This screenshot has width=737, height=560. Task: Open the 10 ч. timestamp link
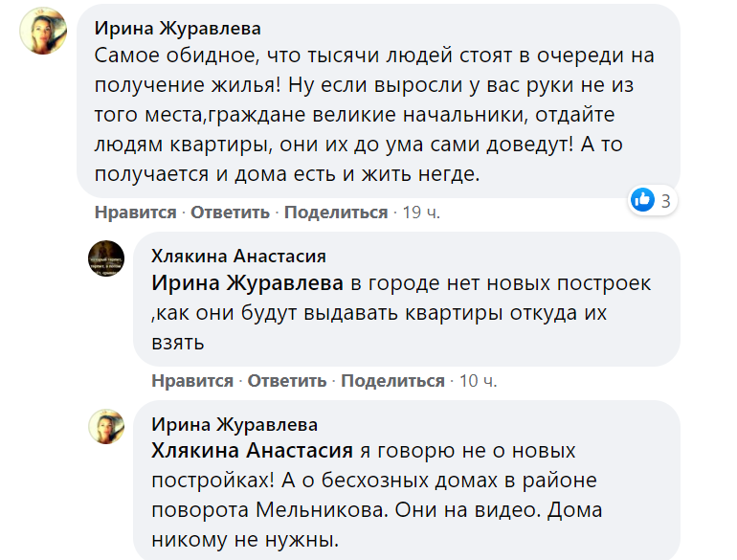[x=479, y=381]
